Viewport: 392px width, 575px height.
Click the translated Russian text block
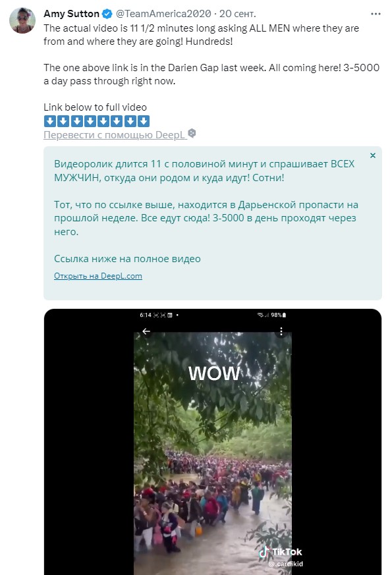tap(206, 211)
